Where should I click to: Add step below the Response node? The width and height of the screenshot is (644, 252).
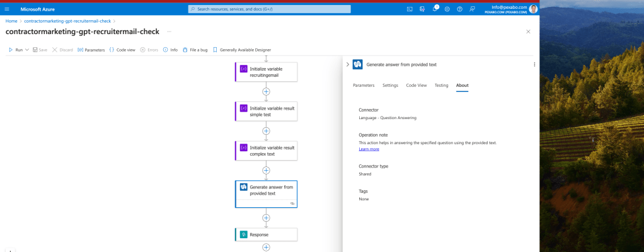point(266,248)
